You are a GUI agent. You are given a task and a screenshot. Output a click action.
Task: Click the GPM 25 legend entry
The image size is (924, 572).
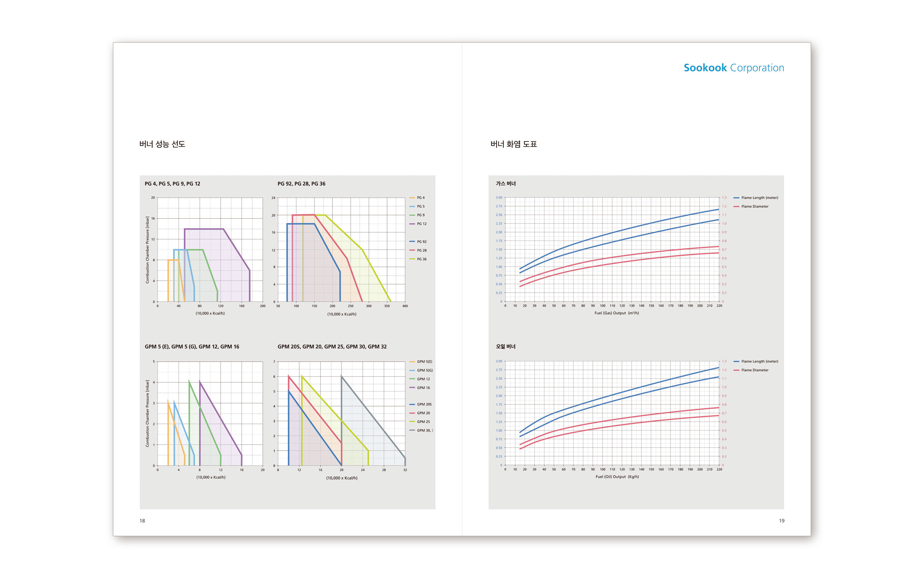pos(423,422)
